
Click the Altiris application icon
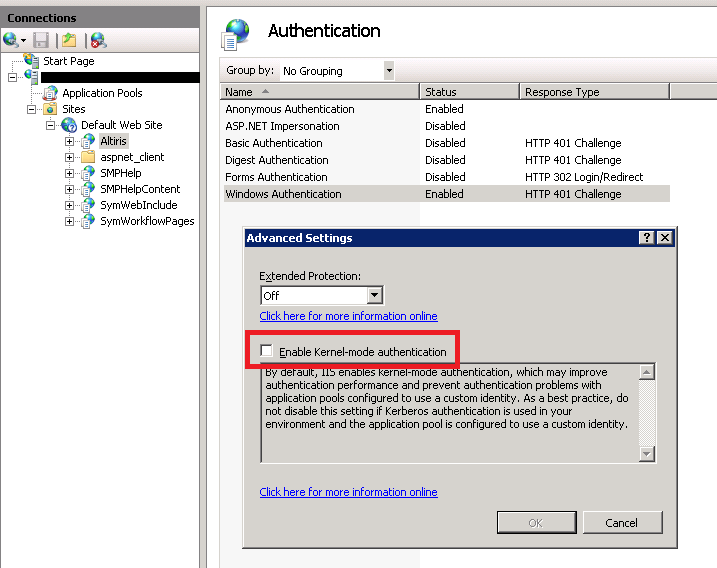pyautogui.click(x=88, y=141)
